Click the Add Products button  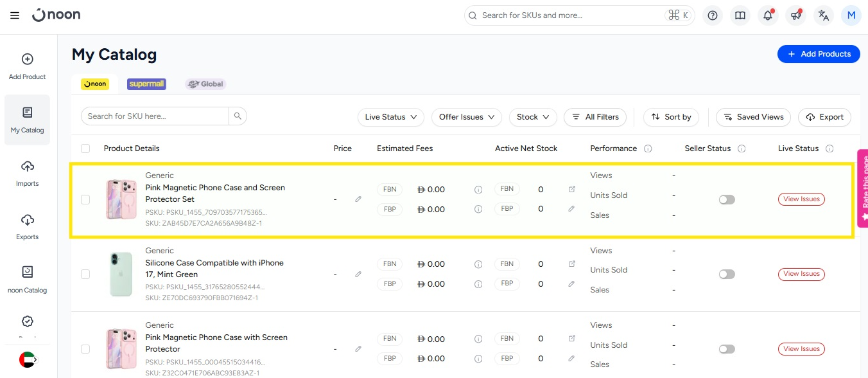click(818, 54)
